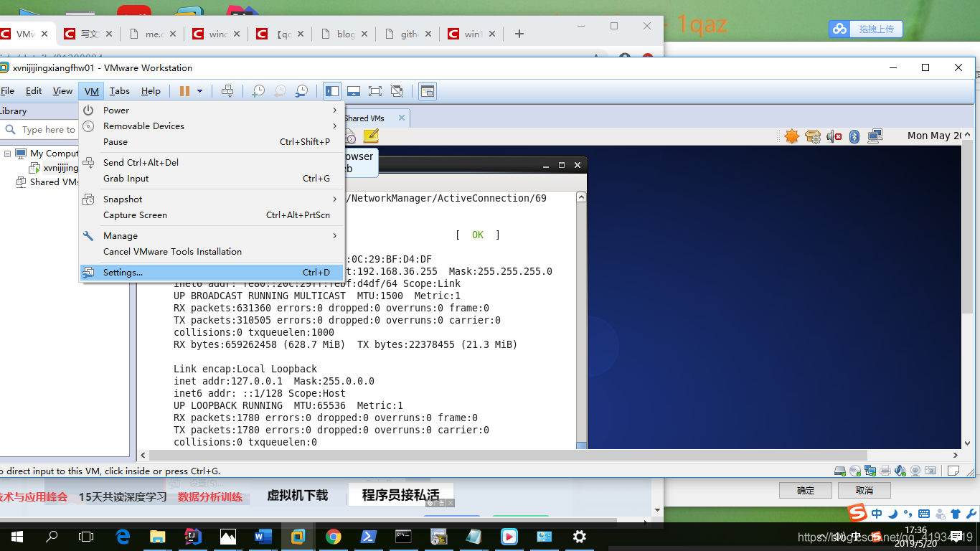Click the Sogou IME soft keyboard icon
This screenshot has height=551, width=980.
click(x=924, y=514)
